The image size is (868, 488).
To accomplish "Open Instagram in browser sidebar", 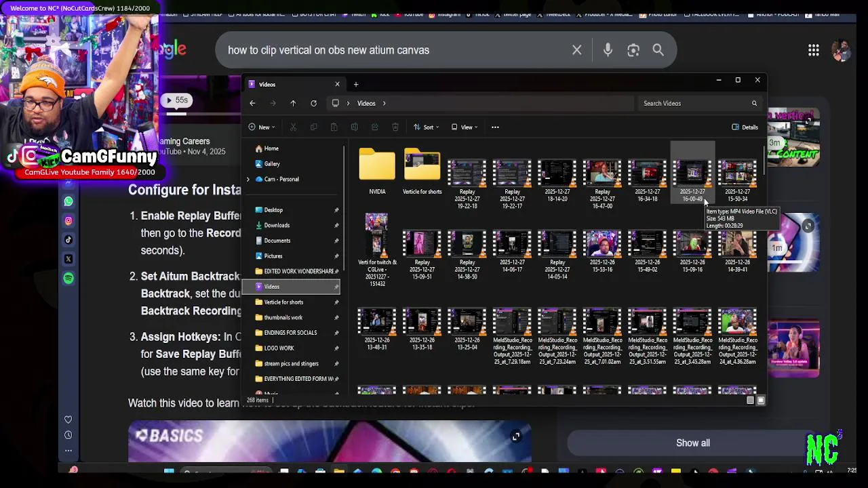I will pyautogui.click(x=68, y=220).
